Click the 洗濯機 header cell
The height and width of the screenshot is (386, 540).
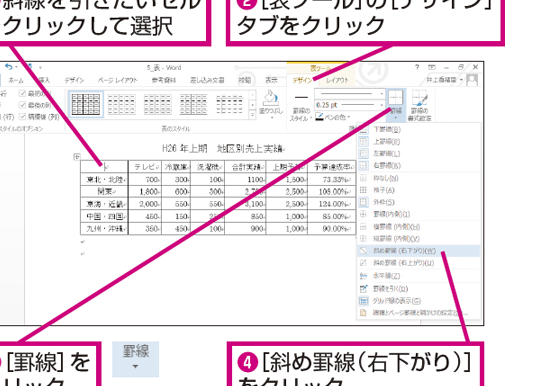click(x=208, y=167)
